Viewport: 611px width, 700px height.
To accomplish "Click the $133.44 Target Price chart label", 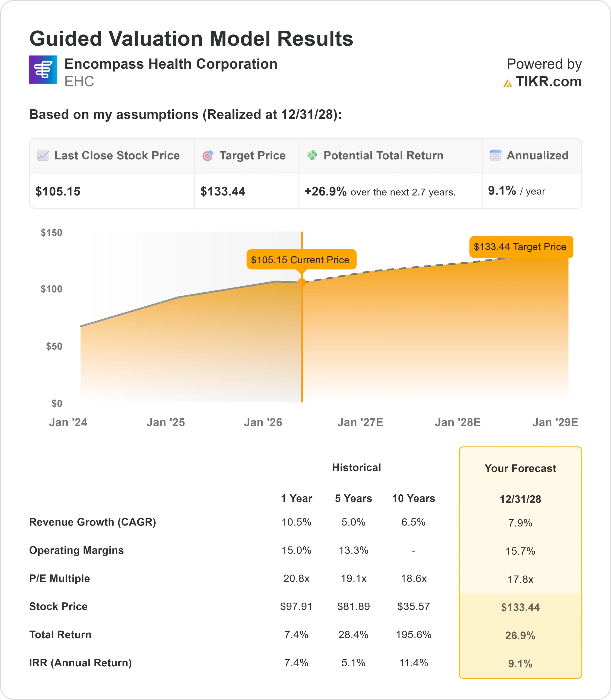I will [x=521, y=247].
